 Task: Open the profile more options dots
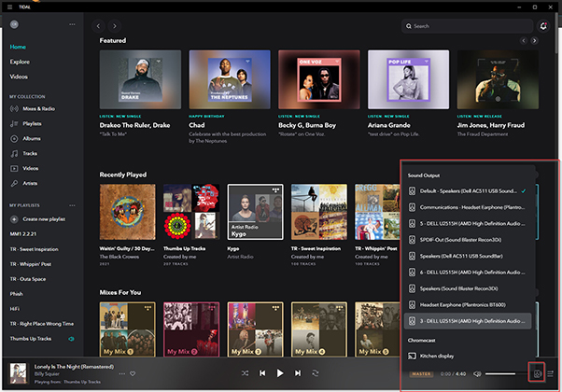pos(72,24)
